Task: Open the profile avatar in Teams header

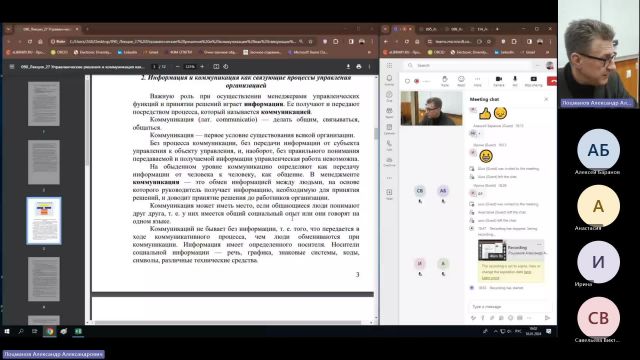Action: [x=550, y=65]
